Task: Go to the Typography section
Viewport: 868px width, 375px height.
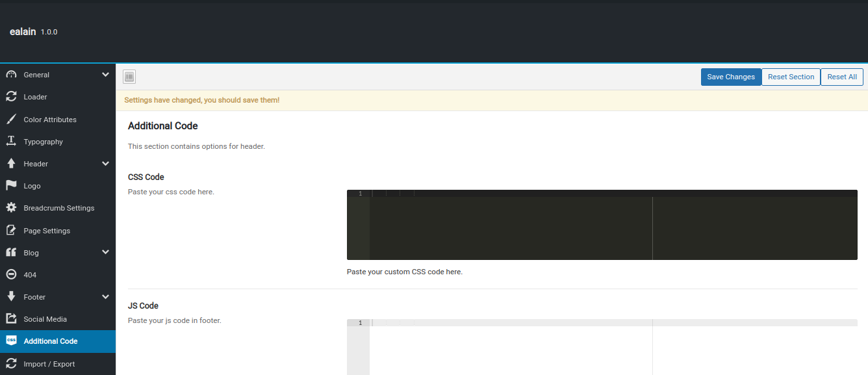Action: pos(58,142)
